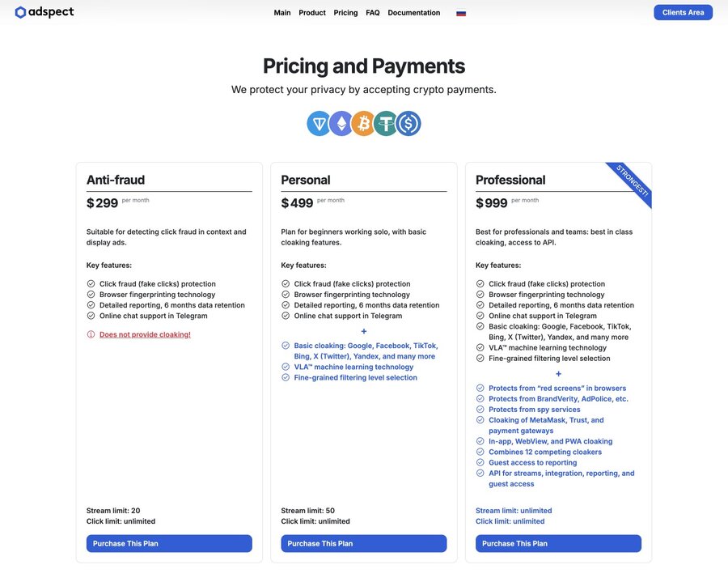Screen dimensions: 728x582
Task: Click the Tether crypto icon
Action: [x=386, y=124]
